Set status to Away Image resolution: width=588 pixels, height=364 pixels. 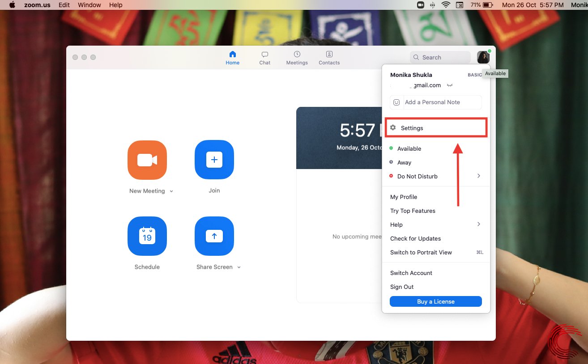pyautogui.click(x=405, y=162)
